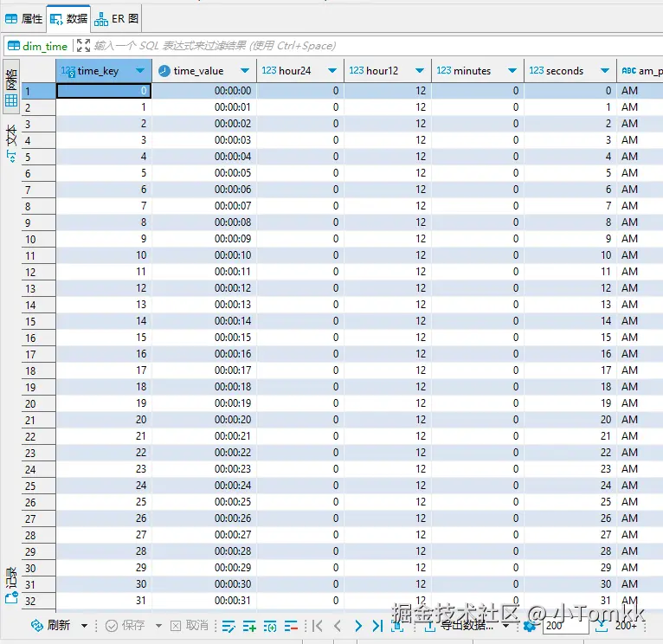Image resolution: width=663 pixels, height=644 pixels.
Task: Open time_key column filter dropdown
Action: pos(140,71)
